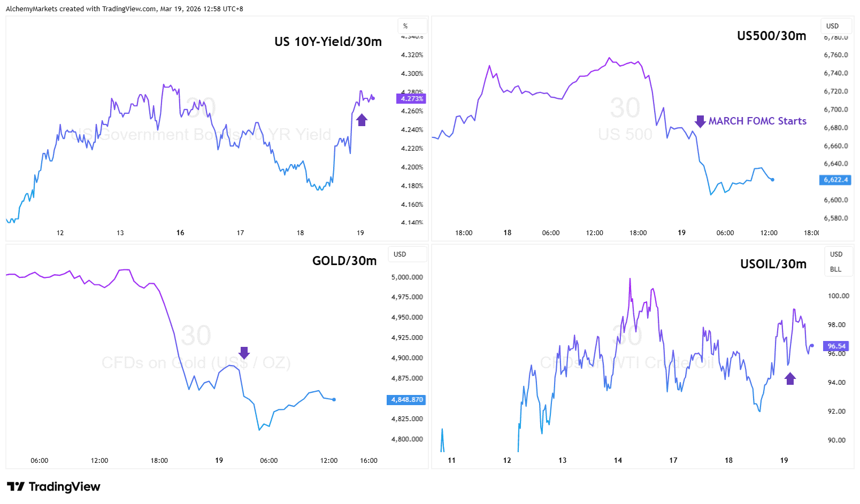Screen dimensions: 860x504
Task: Open the USD currency selector on US500 chart
Action: tap(836, 26)
